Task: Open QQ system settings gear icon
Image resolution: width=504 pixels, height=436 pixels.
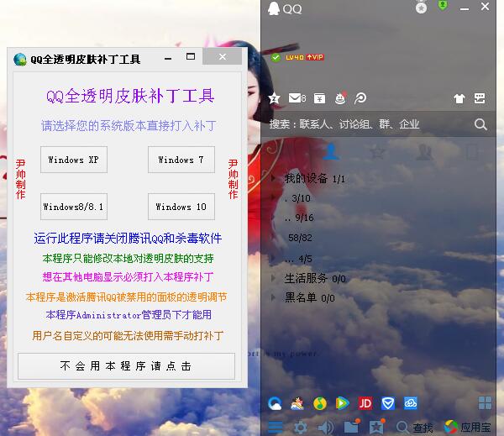Action: (301, 428)
